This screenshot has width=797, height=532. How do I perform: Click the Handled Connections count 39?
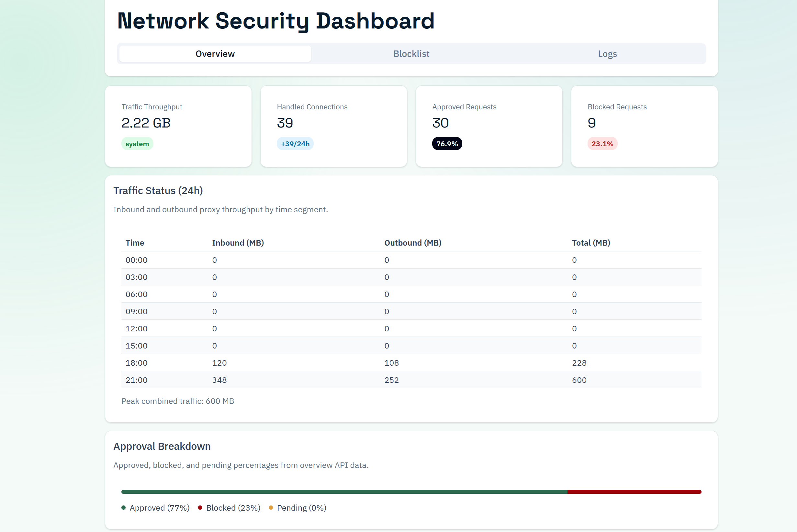285,123
